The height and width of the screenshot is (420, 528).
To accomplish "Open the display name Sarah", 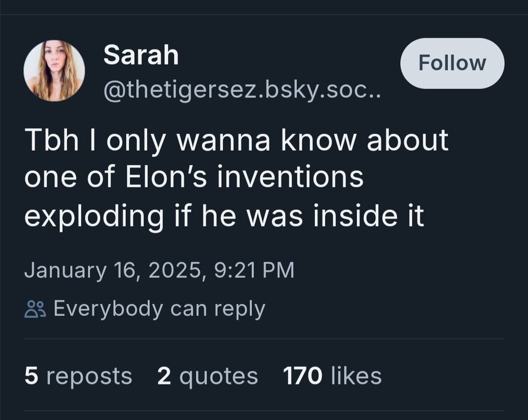I will coord(141,55).
